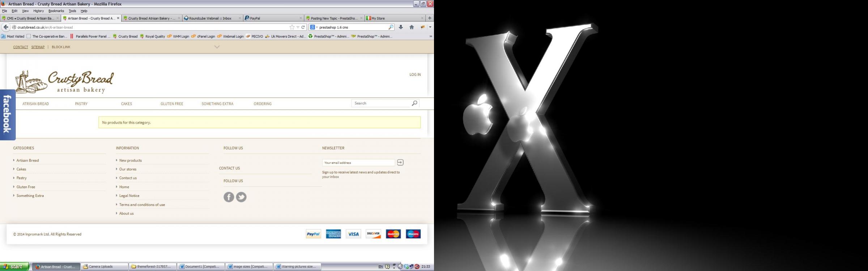Viewport: 868px width, 271px height.
Task: Open the toolbar addon dropdown arrow
Action: pyautogui.click(x=430, y=27)
